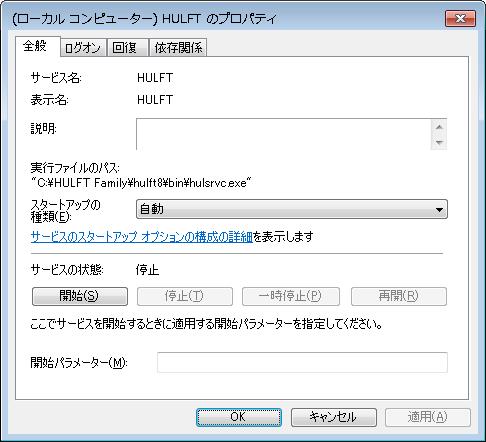Open the 依存関係 tab
The height and width of the screenshot is (442, 486).
coord(178,48)
